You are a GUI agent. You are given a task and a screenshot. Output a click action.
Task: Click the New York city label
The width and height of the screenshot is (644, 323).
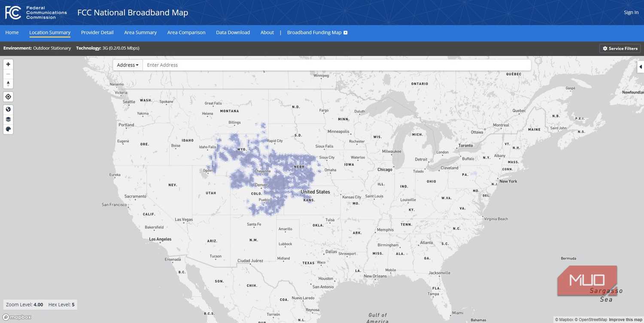[508, 181]
